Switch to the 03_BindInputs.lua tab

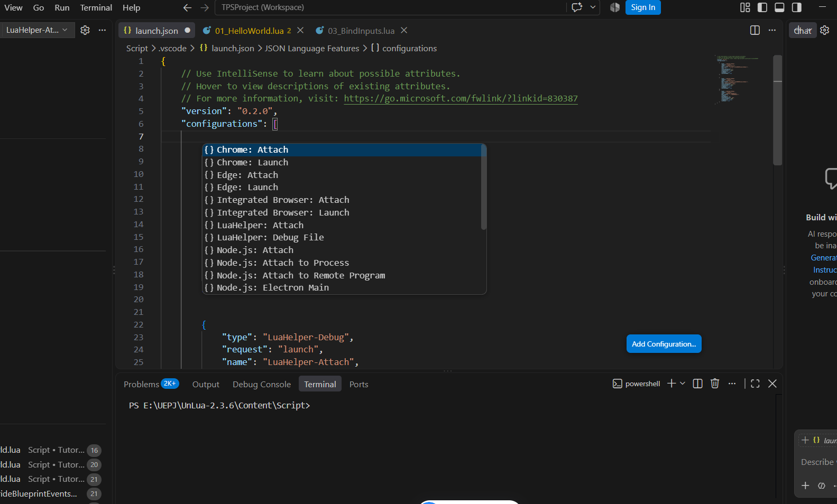tap(361, 31)
